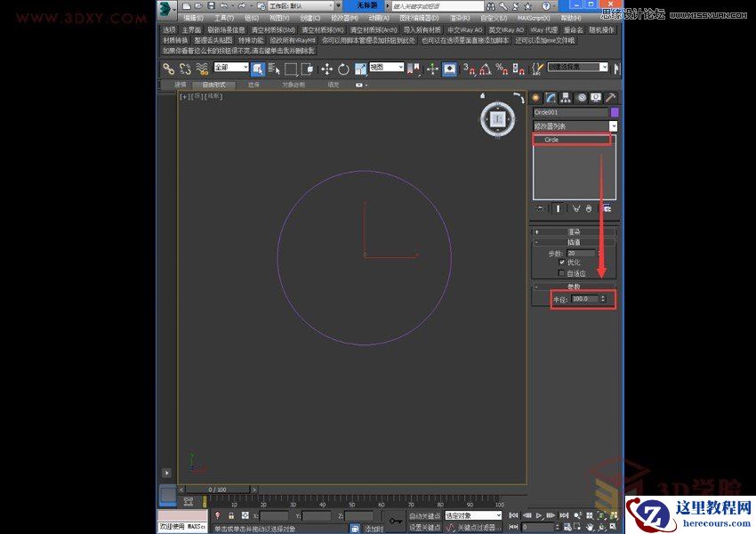Open the Create panel in the command panel

535,98
